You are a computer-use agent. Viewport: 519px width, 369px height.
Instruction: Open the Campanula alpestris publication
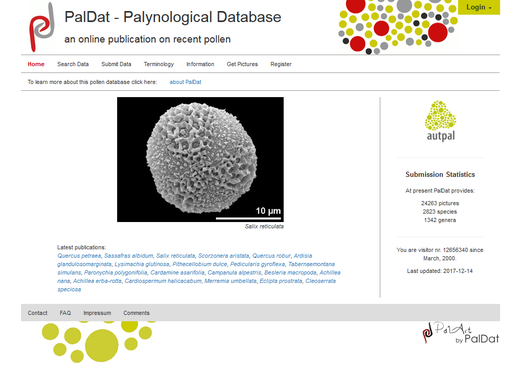(234, 272)
